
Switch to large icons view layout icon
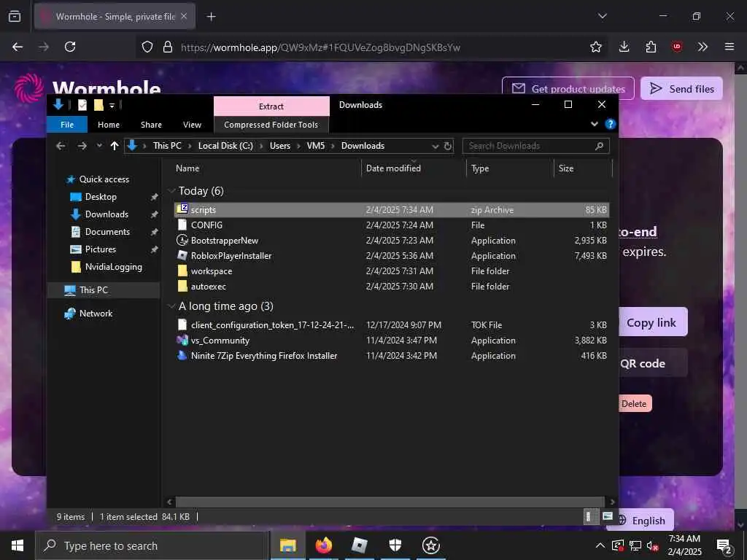pyautogui.click(x=608, y=517)
